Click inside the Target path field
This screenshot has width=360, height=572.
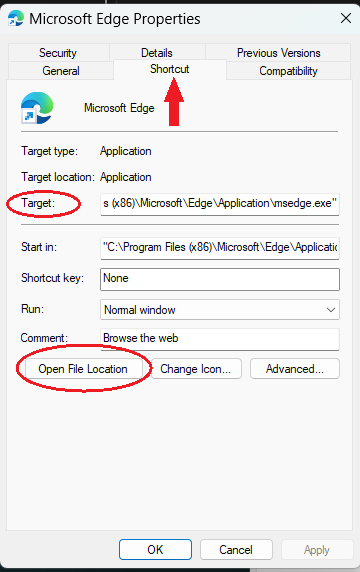tap(220, 204)
